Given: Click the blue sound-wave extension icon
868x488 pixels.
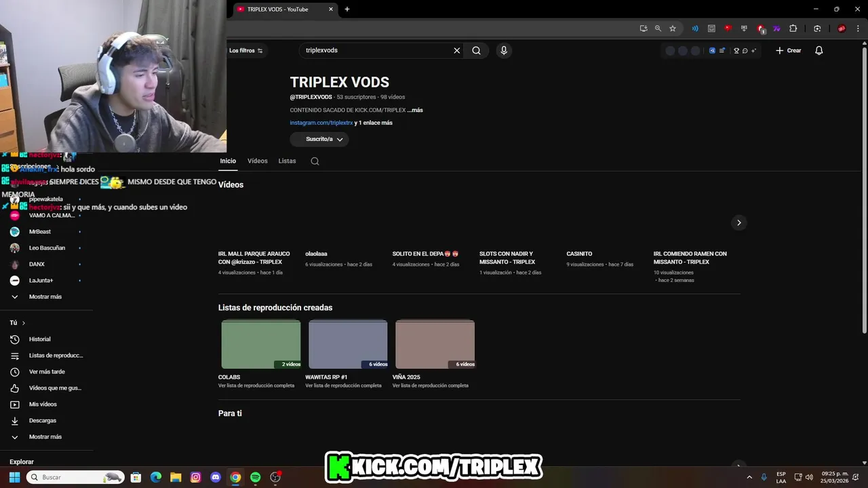Looking at the screenshot, I should point(695,28).
